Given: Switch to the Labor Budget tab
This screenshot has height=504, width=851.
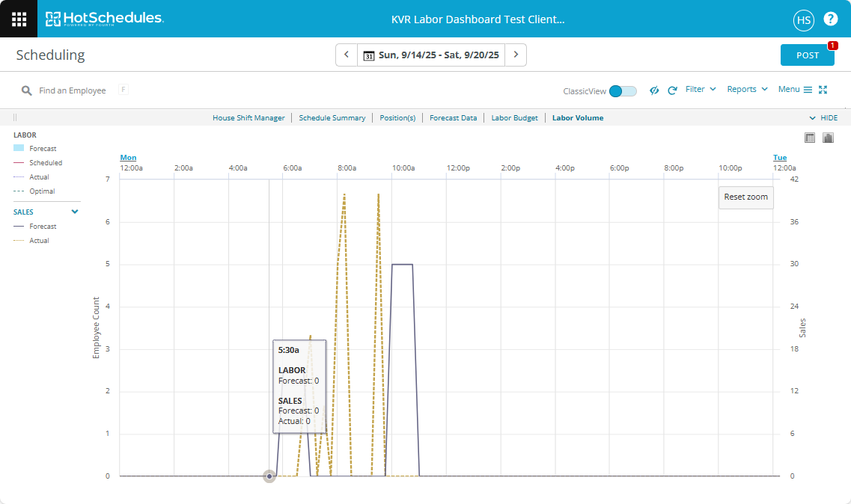Looking at the screenshot, I should tap(514, 117).
